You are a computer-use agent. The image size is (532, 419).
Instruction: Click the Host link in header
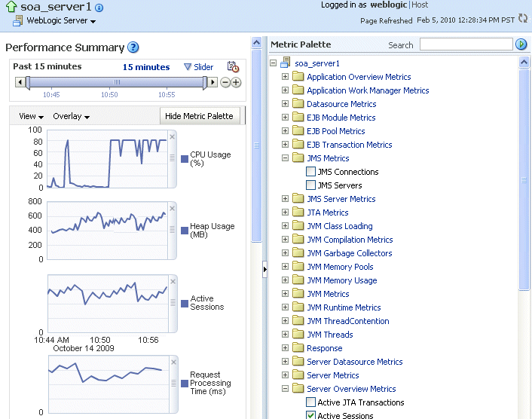pyautogui.click(x=420, y=5)
